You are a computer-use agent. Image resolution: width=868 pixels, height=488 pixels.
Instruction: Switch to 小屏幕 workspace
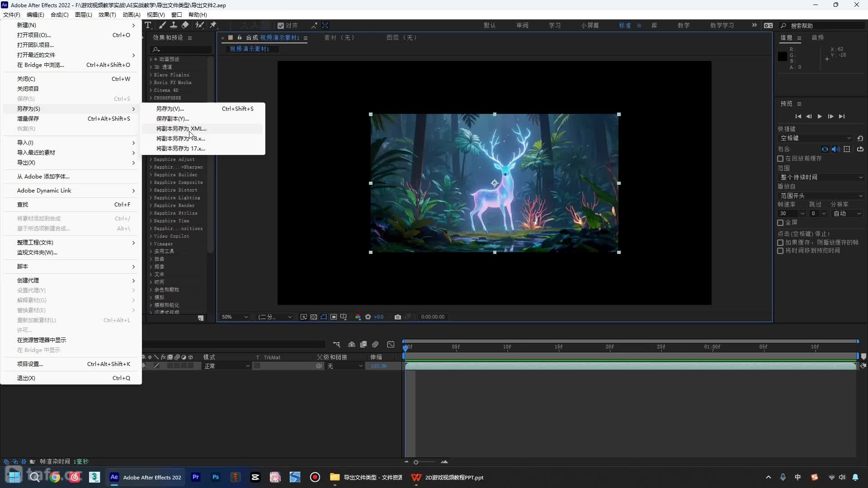590,26
